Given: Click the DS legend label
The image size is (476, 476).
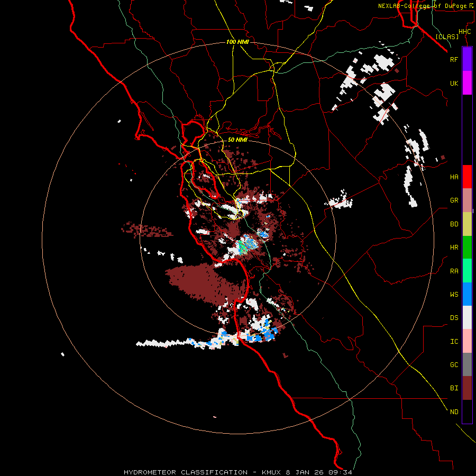Looking at the screenshot, I should 454,317.
